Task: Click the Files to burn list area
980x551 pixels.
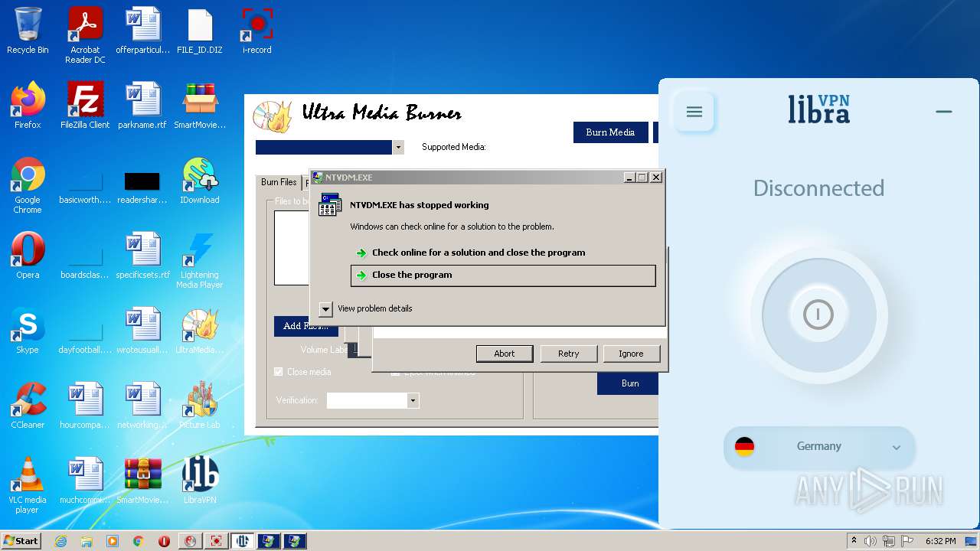Action: [x=292, y=248]
